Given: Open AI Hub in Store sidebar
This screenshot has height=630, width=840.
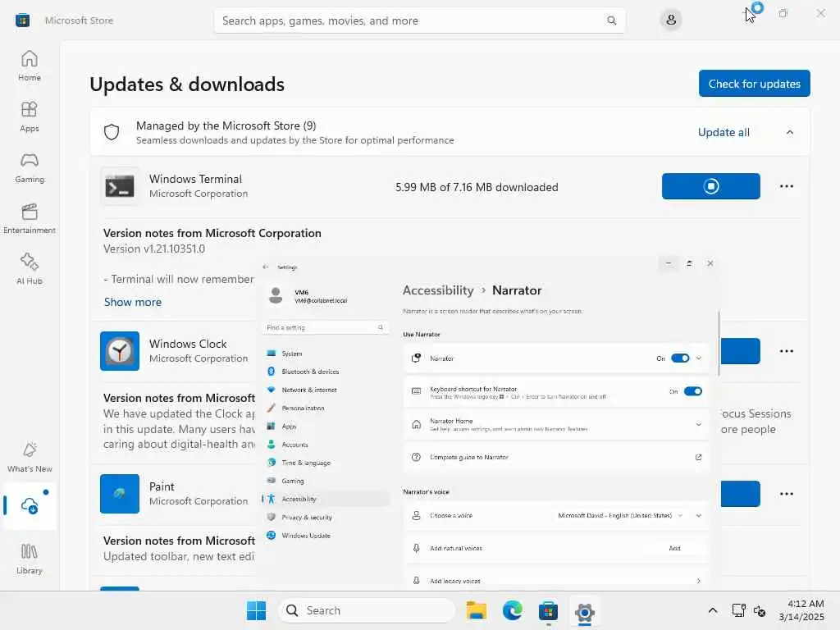Looking at the screenshot, I should pos(30,269).
